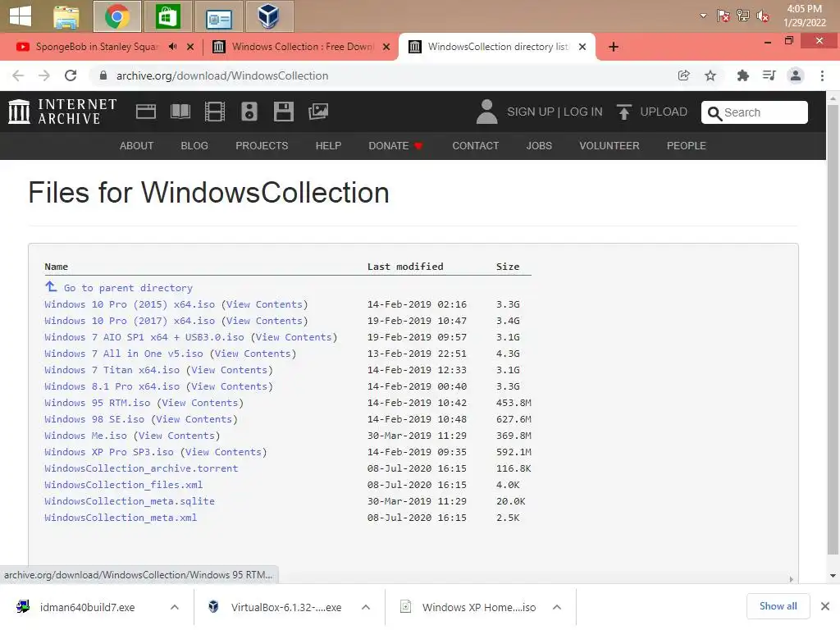Open WindowsCollection_archive.torrent link
Screen dimensions: 840x630
click(141, 468)
